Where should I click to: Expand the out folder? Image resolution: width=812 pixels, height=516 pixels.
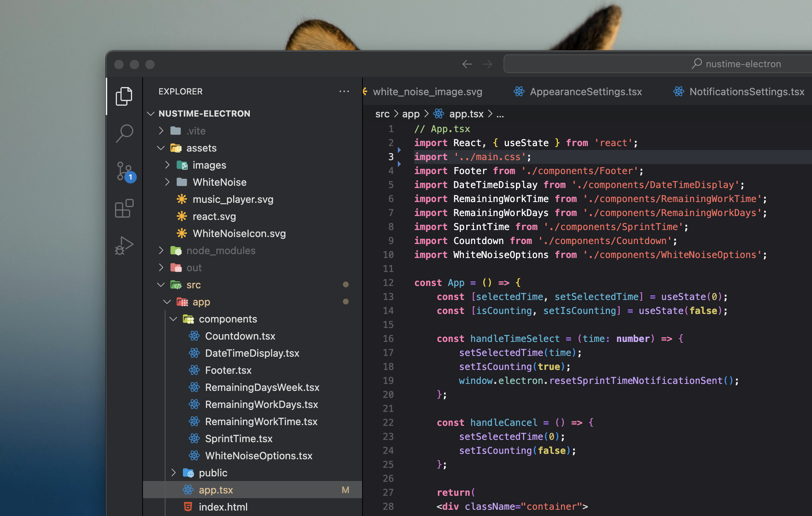click(161, 267)
